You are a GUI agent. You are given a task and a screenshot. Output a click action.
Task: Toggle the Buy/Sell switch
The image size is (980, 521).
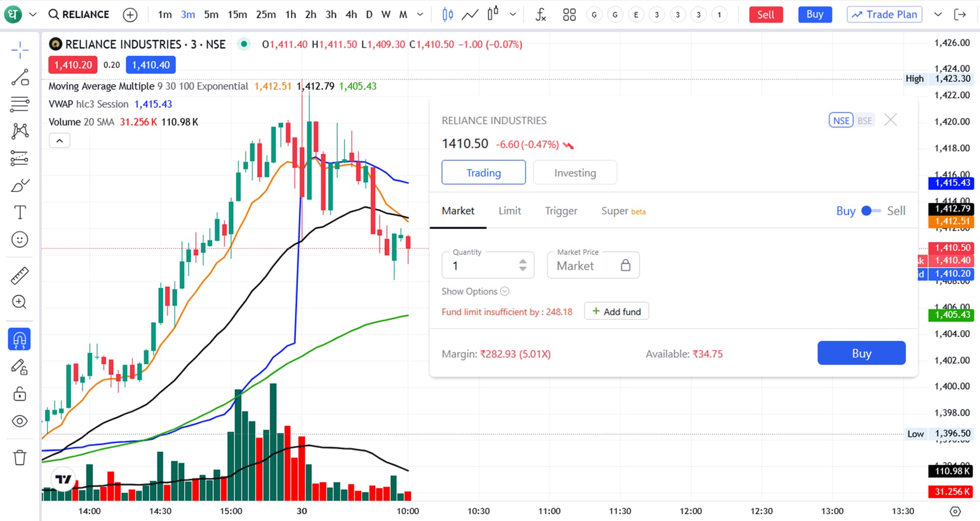click(x=870, y=211)
